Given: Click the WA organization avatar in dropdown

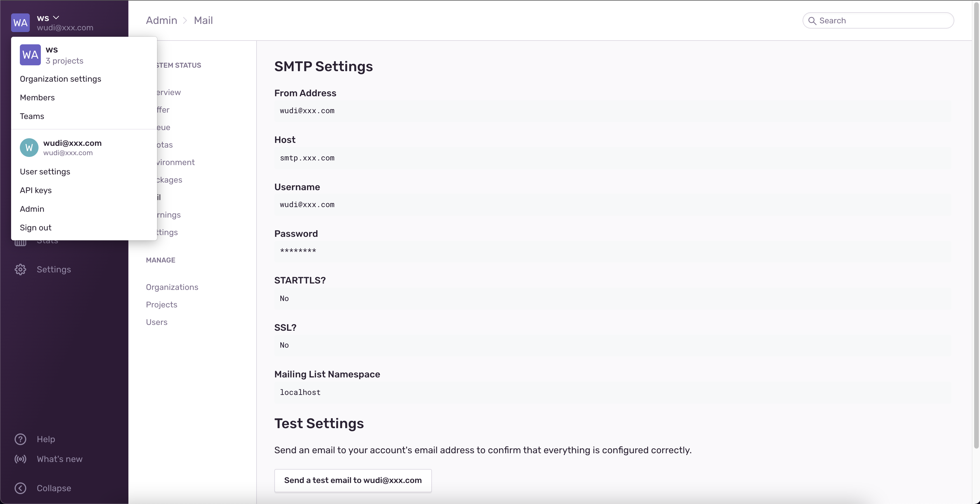Looking at the screenshot, I should pos(30,55).
